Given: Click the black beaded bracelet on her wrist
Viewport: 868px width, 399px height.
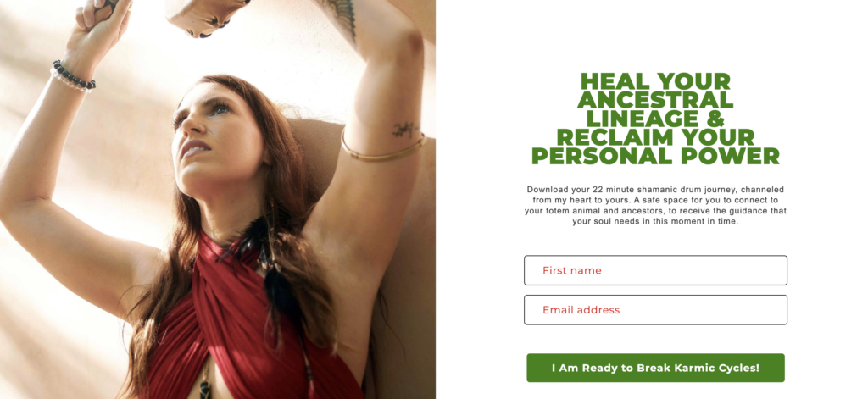Looking at the screenshot, I should pyautogui.click(x=73, y=76).
